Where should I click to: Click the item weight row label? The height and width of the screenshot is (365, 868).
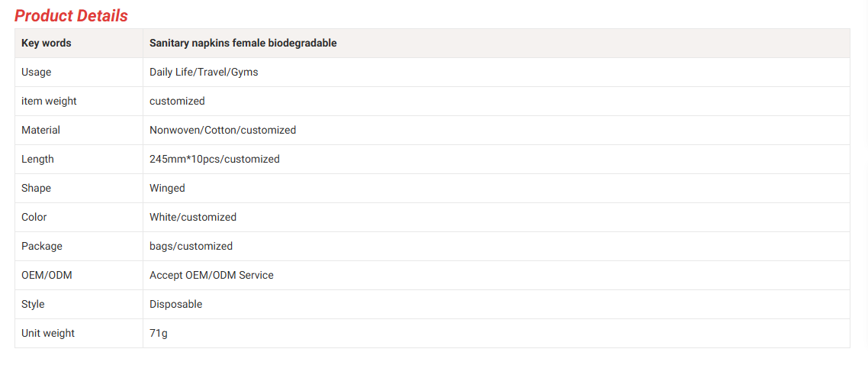click(49, 101)
